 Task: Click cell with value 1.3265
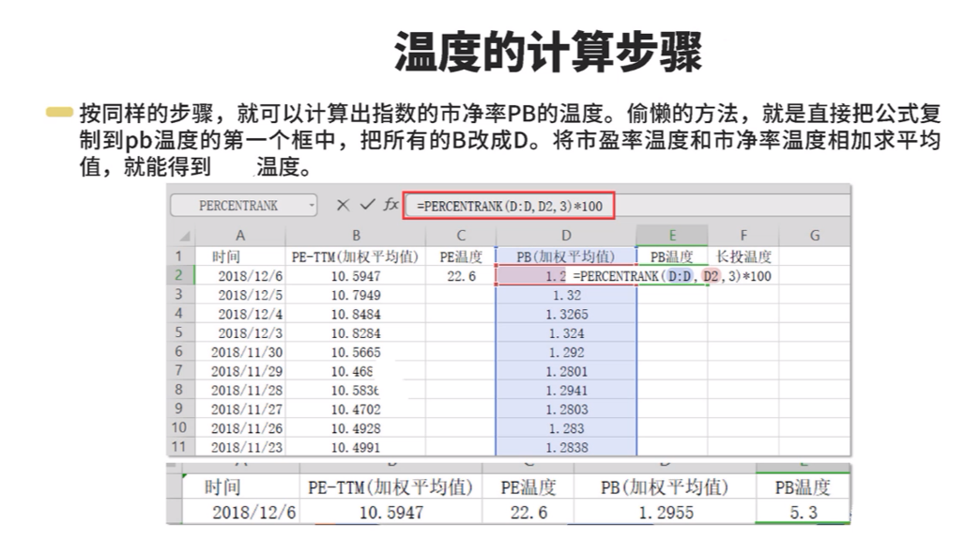pos(566,314)
